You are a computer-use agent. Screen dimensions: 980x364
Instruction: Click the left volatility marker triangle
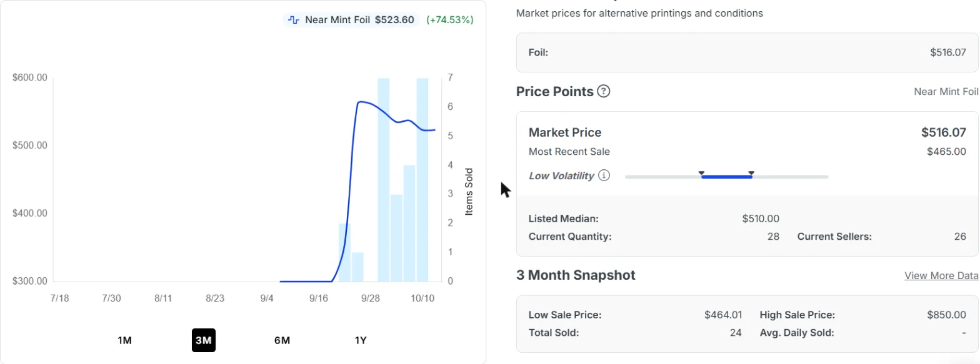(x=701, y=172)
